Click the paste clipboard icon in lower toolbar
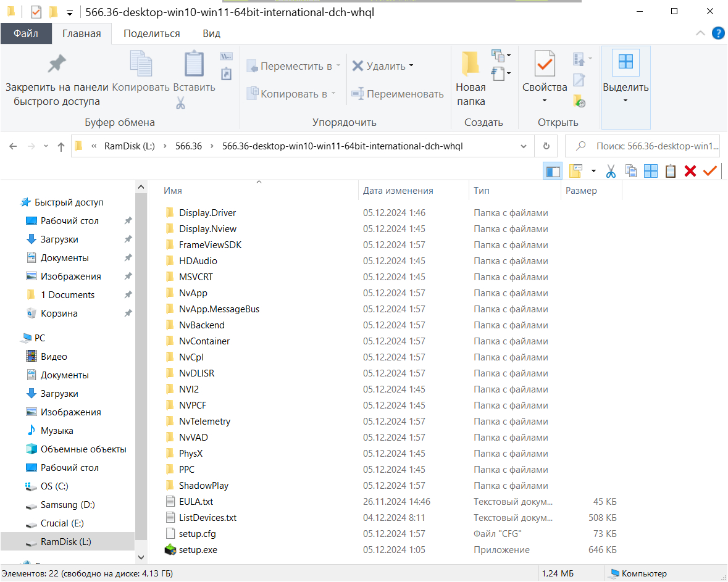 click(x=671, y=171)
